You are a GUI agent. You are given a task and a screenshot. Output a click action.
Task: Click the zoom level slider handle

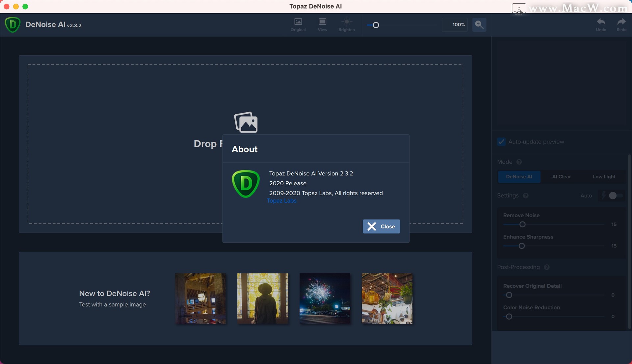[376, 25]
